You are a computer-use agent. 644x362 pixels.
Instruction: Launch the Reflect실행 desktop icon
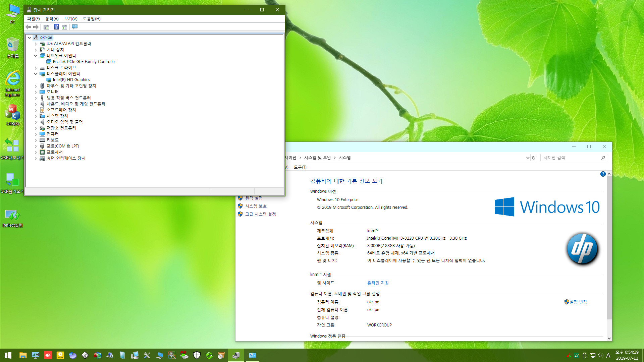(13, 218)
